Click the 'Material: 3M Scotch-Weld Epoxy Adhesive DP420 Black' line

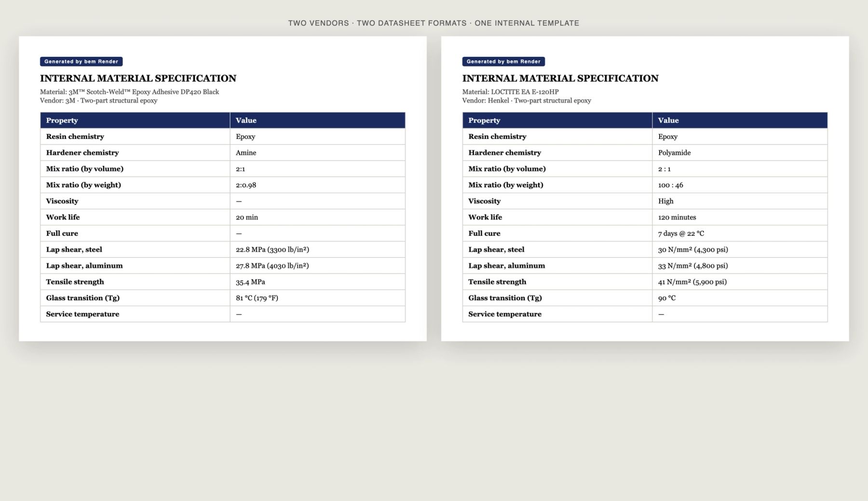click(129, 92)
